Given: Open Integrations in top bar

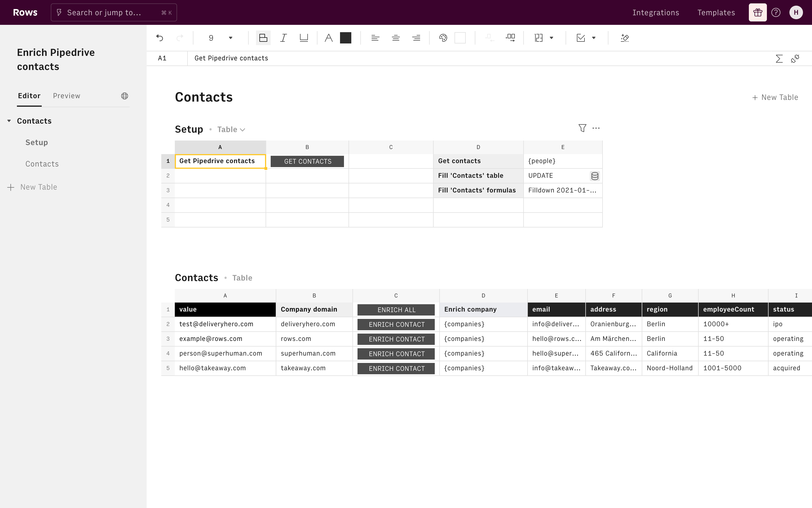Looking at the screenshot, I should [656, 12].
